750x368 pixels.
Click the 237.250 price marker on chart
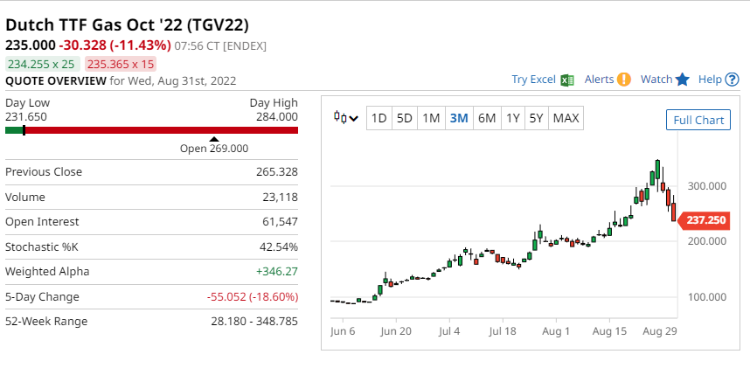704,221
